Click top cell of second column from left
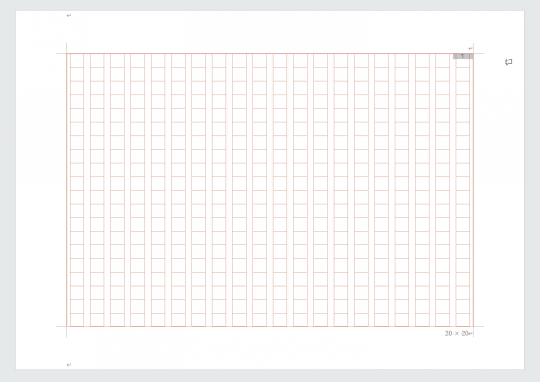The image size is (540, 382). (97, 61)
